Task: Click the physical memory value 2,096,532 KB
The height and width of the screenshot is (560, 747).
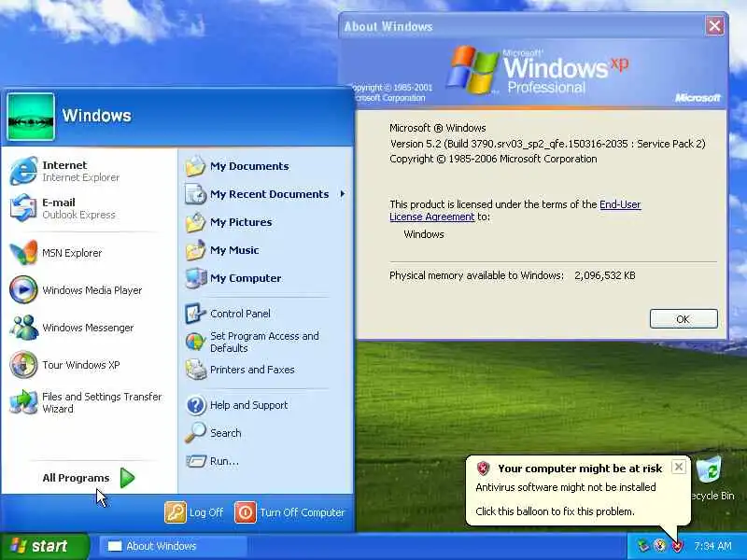Action: coord(604,275)
